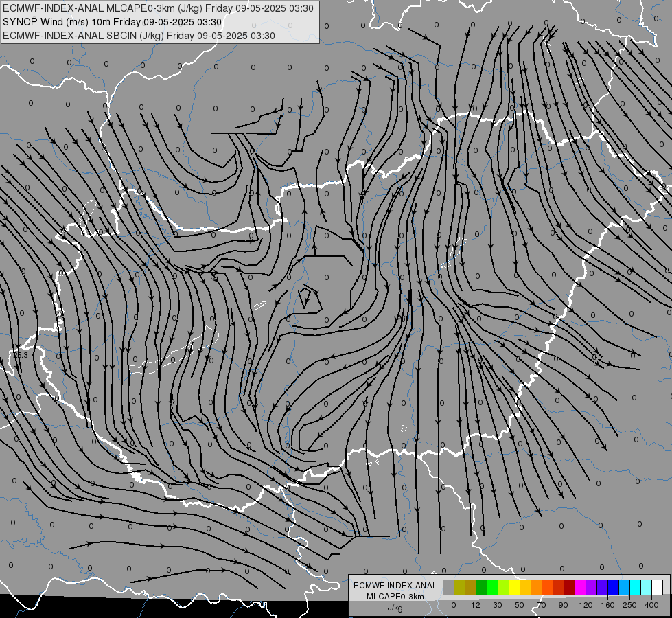Click the ECMWF-INDEX-ANAL MLCAPE0-3km title line
The height and width of the screenshot is (618, 672).
(158, 8)
